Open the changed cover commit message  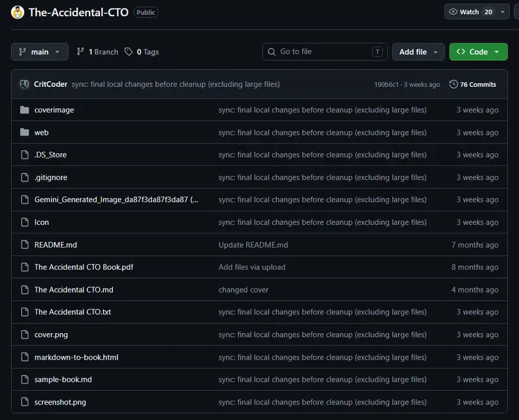click(x=243, y=290)
